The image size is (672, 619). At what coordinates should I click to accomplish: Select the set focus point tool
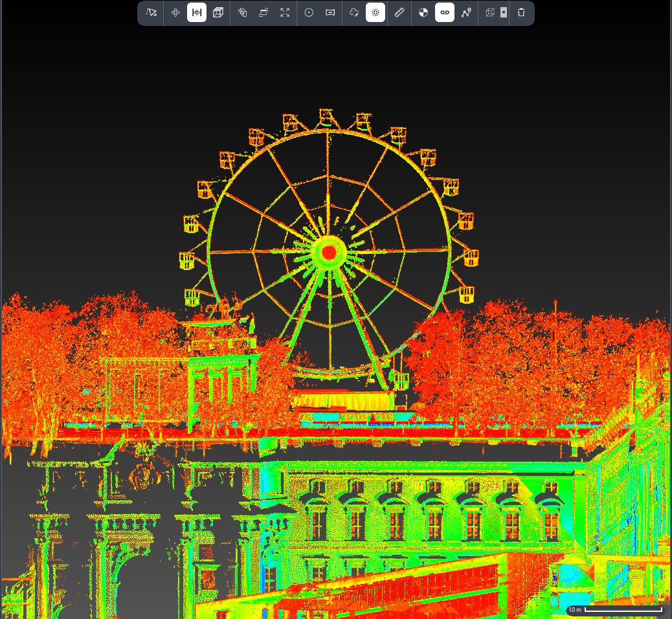pos(308,12)
